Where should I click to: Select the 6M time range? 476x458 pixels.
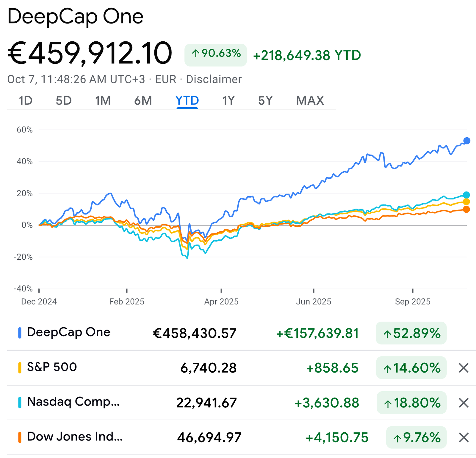[143, 101]
